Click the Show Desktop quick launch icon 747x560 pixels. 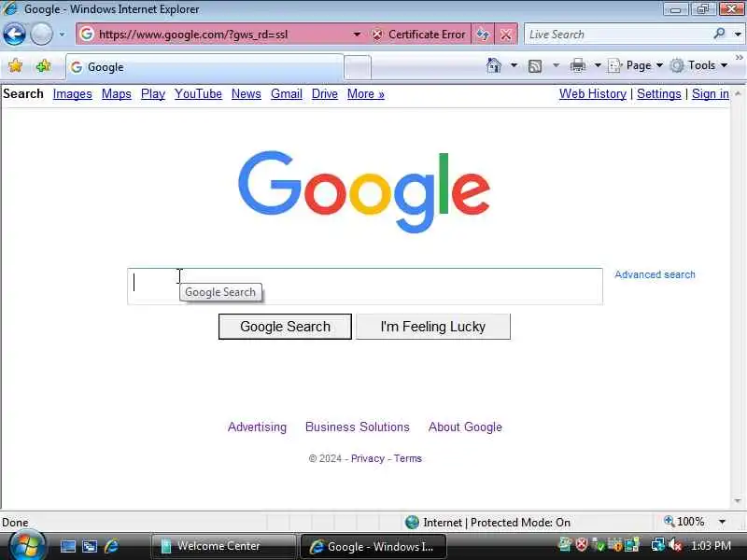(x=67, y=546)
